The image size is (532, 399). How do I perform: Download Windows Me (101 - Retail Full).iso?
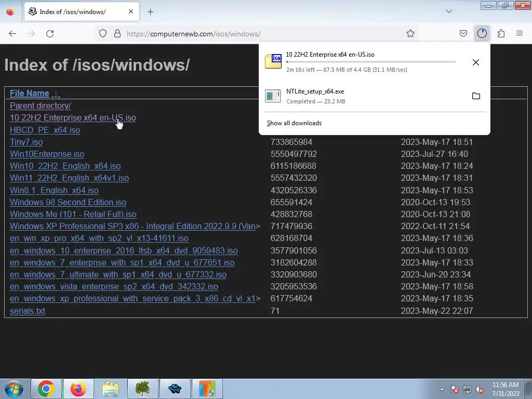(x=73, y=215)
